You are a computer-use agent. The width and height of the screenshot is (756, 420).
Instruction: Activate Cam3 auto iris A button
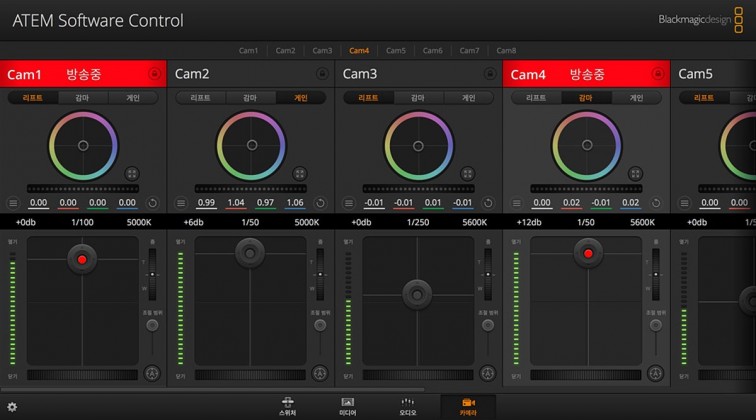487,373
